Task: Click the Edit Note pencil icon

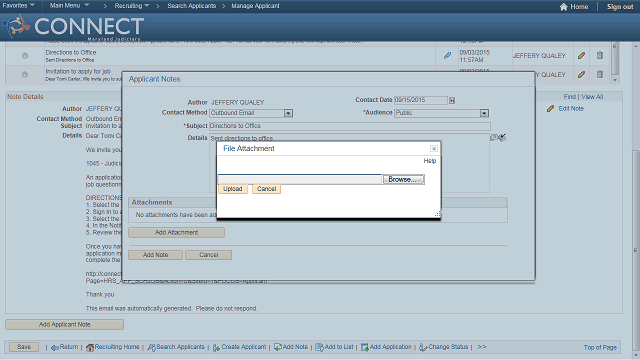Action: (x=550, y=109)
